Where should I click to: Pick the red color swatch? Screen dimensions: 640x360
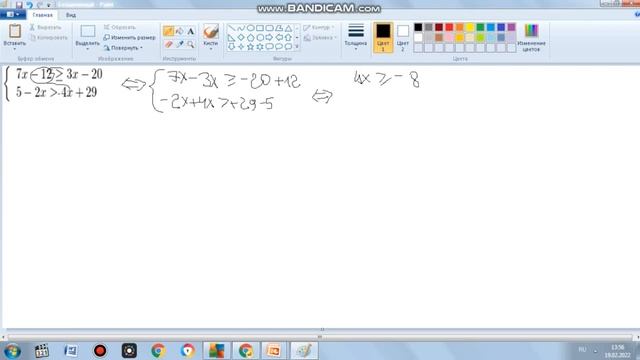pos(449,27)
